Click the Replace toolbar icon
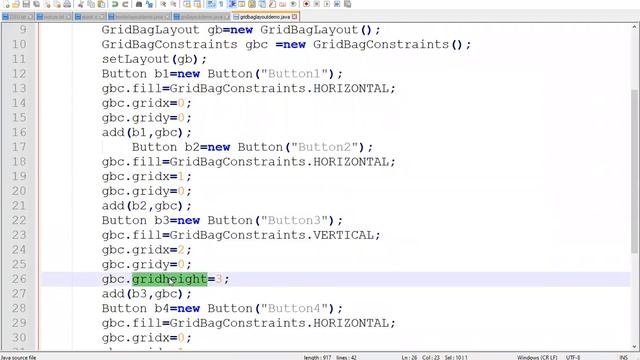Image resolution: width=640 pixels, height=360 pixels. click(149, 4)
